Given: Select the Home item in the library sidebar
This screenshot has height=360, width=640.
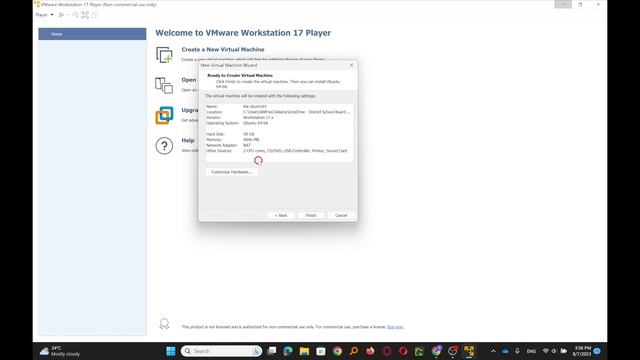Looking at the screenshot, I should click(x=92, y=34).
